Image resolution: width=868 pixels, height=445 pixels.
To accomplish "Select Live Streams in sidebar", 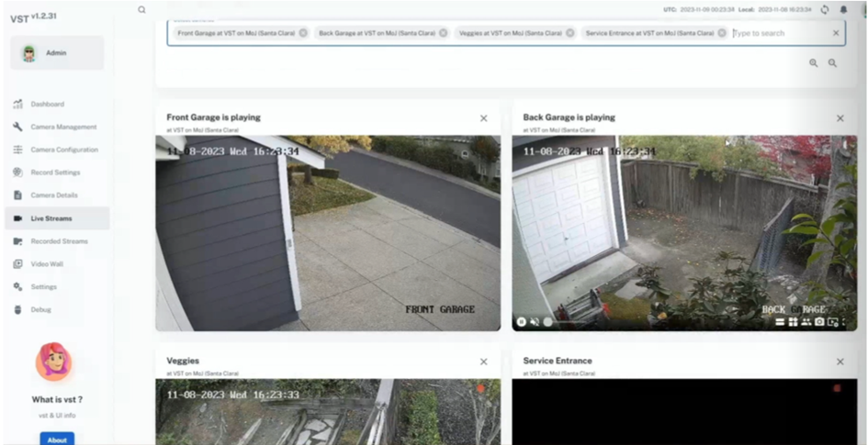I will 57,218.
